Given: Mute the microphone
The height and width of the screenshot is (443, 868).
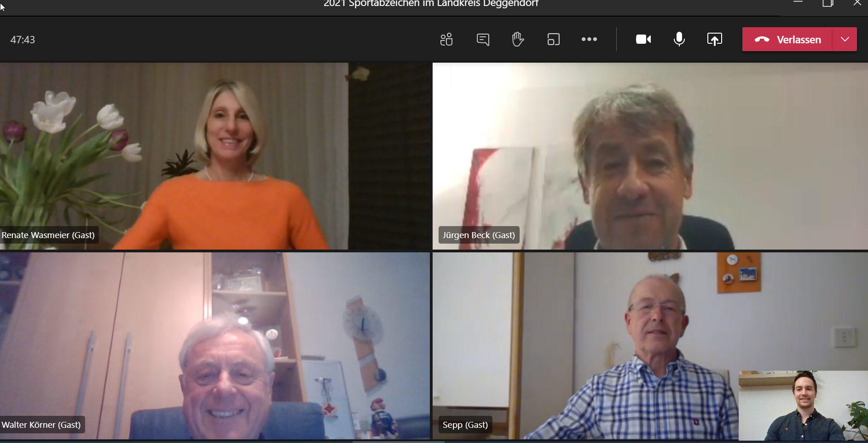Looking at the screenshot, I should point(679,40).
